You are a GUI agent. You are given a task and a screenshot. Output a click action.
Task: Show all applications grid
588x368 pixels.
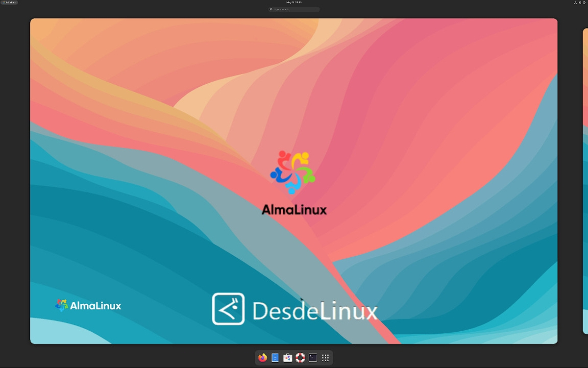click(x=325, y=358)
